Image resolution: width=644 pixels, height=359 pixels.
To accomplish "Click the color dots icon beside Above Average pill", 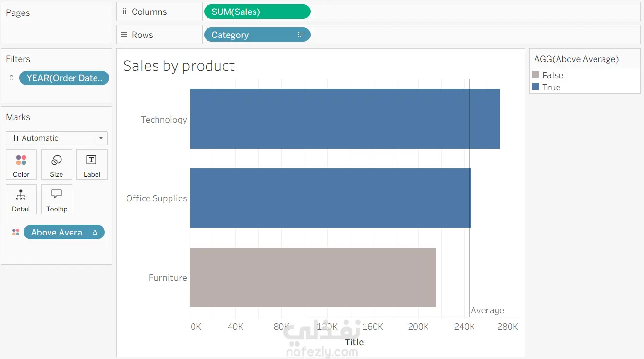I will tap(16, 232).
